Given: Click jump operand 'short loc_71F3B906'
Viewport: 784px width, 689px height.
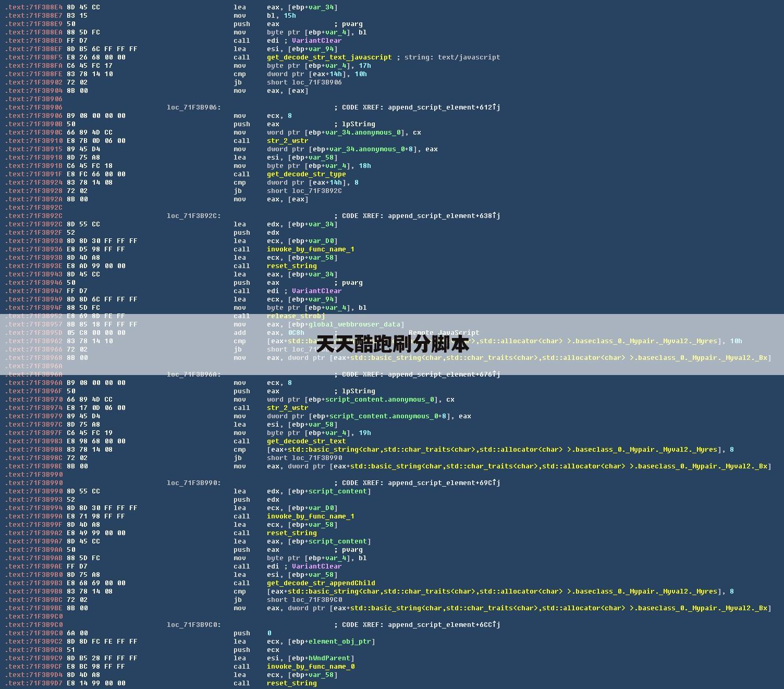Looking at the screenshot, I should click(304, 82).
